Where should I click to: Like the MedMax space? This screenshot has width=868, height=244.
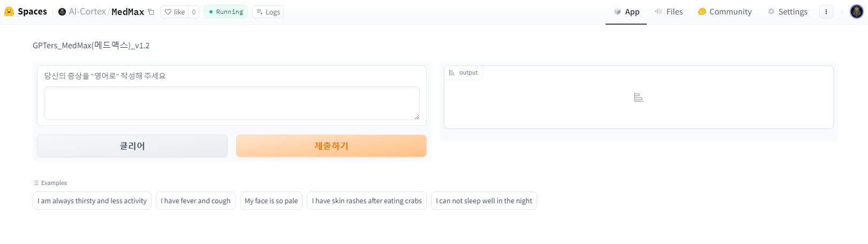tap(175, 12)
